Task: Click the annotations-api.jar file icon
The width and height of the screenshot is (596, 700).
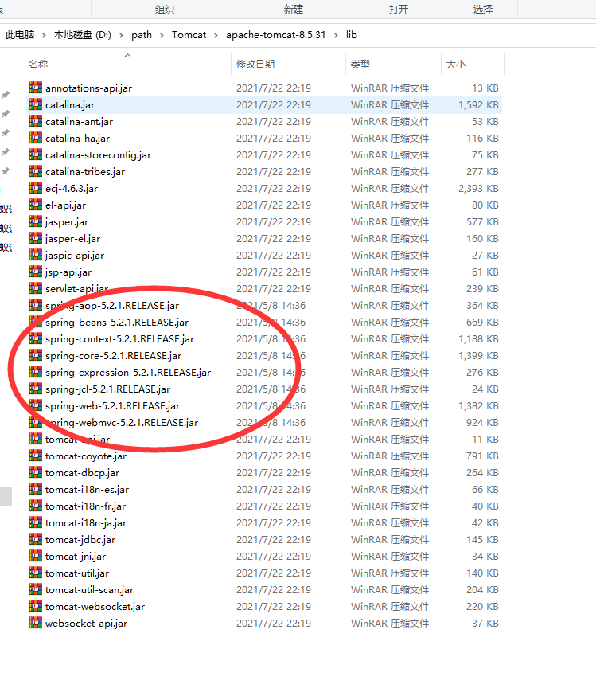Action: pyautogui.click(x=36, y=88)
